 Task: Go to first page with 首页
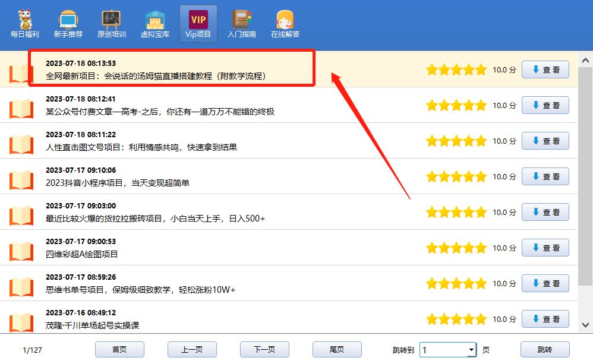[x=119, y=349]
